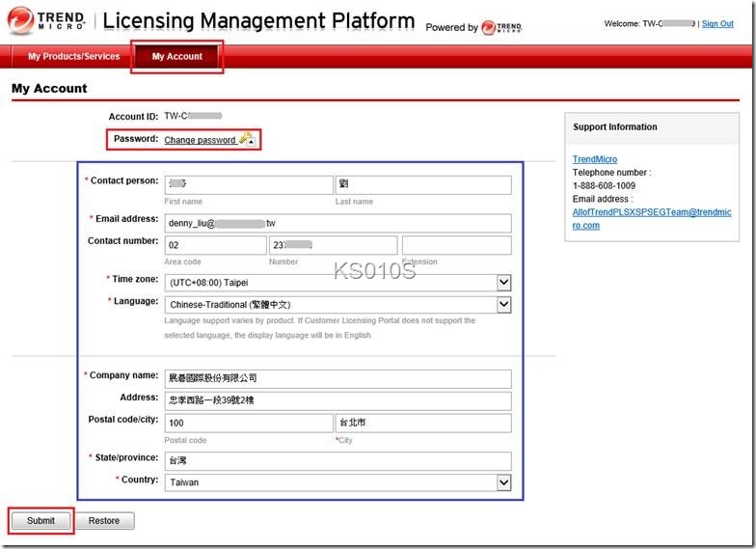The image size is (756, 549).
Task: Open the Country dropdown showing Taiwan
Action: (x=337, y=482)
